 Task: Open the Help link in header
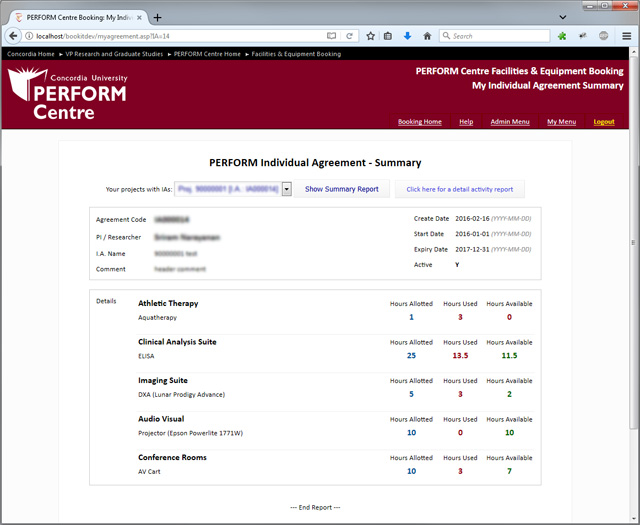point(466,122)
